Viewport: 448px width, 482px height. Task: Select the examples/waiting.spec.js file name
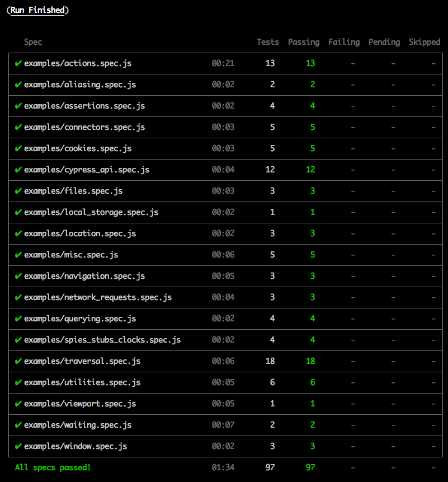78,425
